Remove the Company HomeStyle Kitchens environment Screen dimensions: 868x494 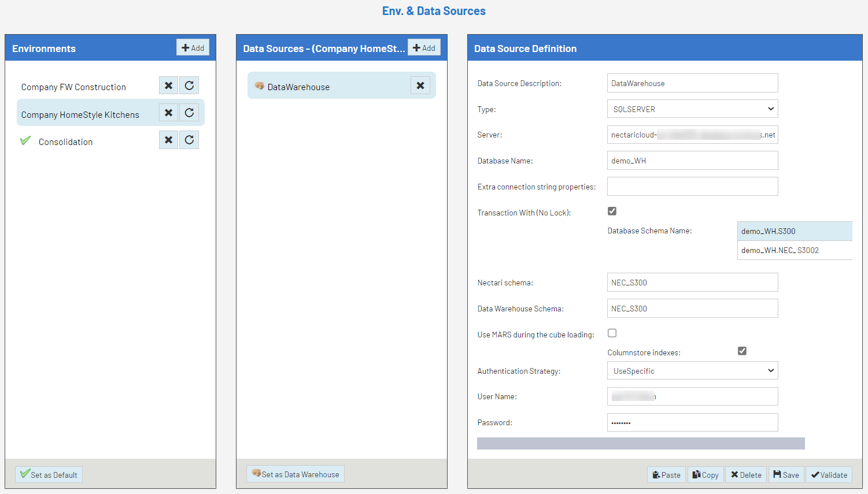tap(168, 113)
